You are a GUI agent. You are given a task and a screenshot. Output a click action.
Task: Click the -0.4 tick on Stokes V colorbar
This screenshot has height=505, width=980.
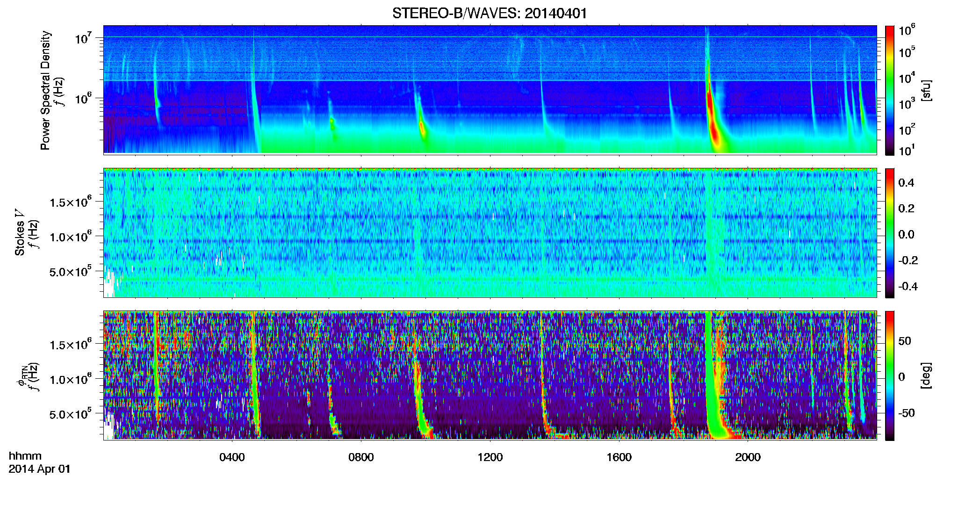coord(908,286)
